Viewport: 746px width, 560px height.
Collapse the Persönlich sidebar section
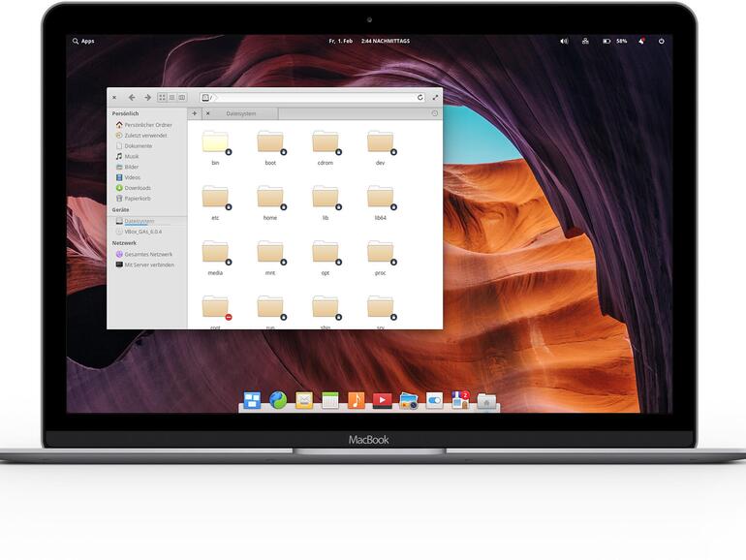(125, 113)
